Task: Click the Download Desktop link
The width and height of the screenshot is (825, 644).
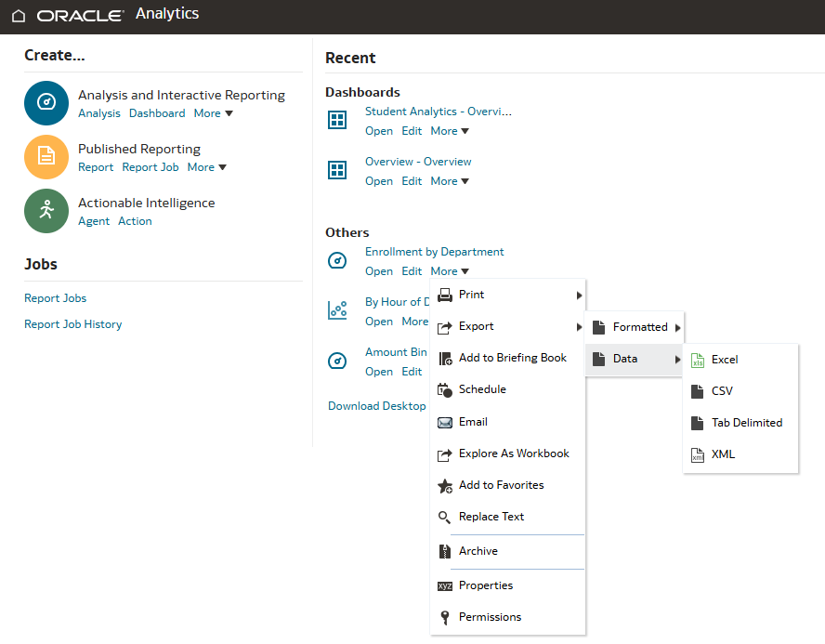Action: point(376,406)
